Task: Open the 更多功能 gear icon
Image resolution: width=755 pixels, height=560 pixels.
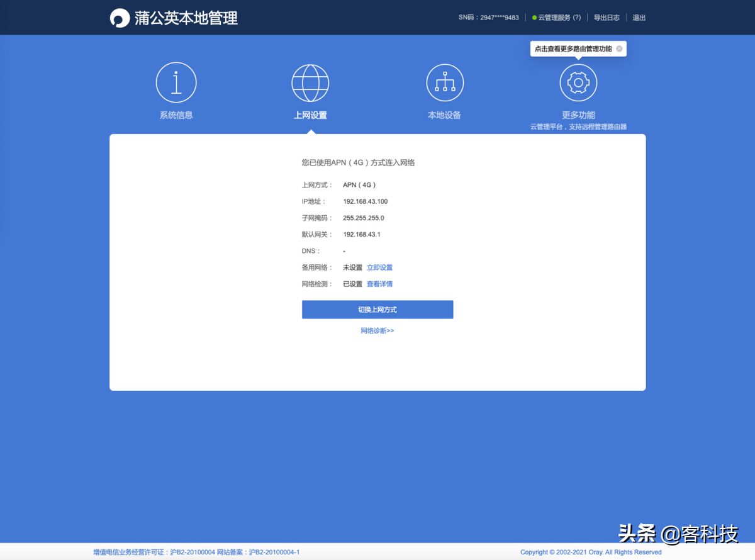Action: tap(578, 82)
